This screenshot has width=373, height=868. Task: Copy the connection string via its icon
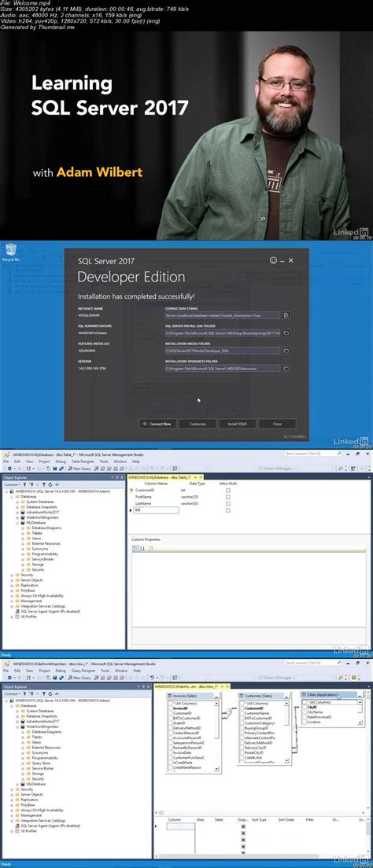click(286, 315)
